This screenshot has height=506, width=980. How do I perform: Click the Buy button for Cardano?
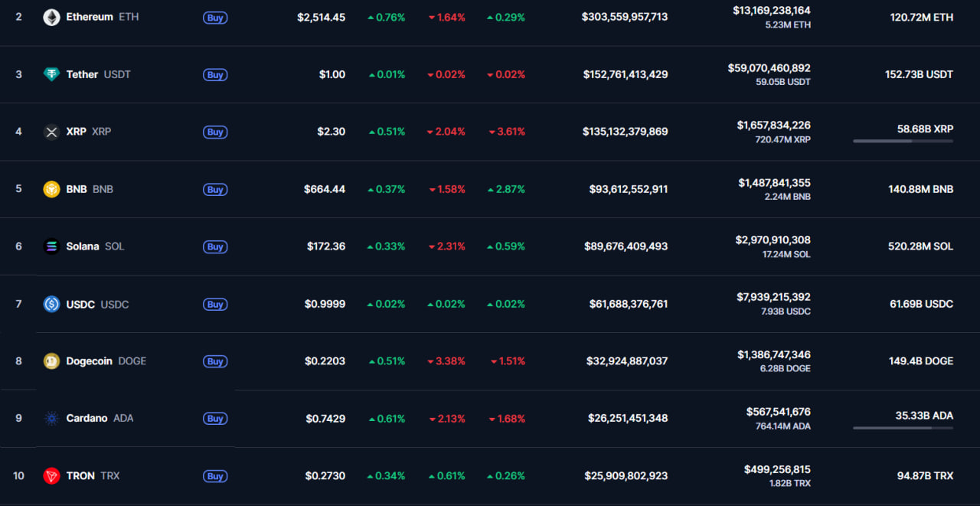coord(215,419)
